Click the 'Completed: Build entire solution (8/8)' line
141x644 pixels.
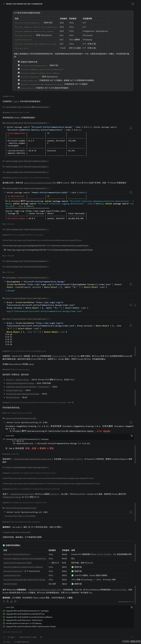(x=16, y=532)
